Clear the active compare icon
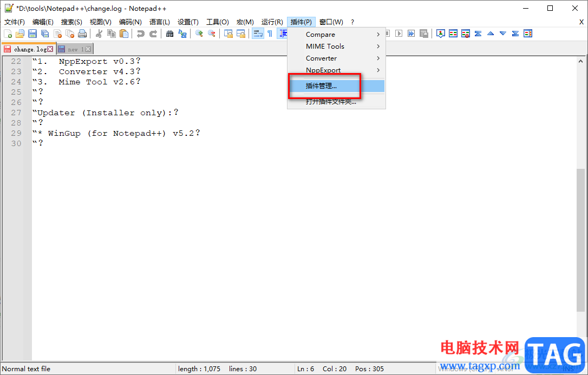Screen dimensions: 588x375 (x=466, y=34)
